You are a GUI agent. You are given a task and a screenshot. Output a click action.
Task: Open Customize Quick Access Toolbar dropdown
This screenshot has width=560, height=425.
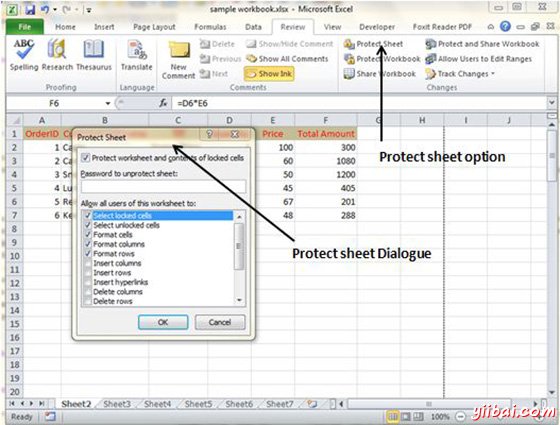(88, 10)
